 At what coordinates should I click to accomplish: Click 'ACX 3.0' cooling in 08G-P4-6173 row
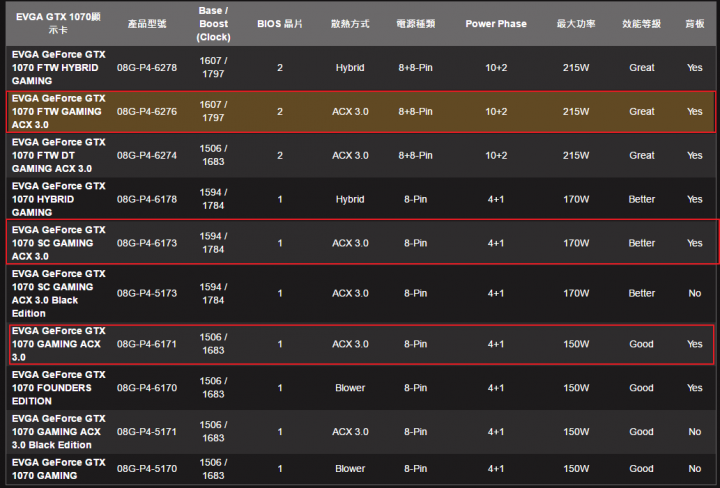click(350, 243)
